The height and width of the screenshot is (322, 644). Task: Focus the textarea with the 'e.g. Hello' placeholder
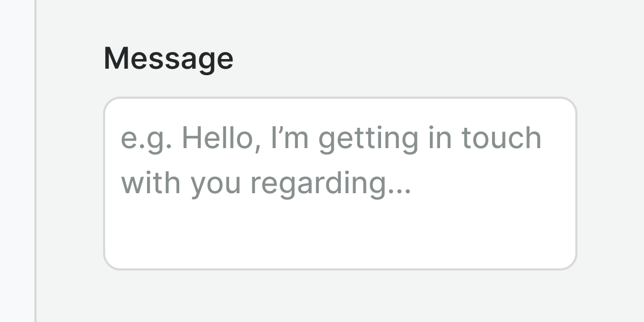coord(340,215)
